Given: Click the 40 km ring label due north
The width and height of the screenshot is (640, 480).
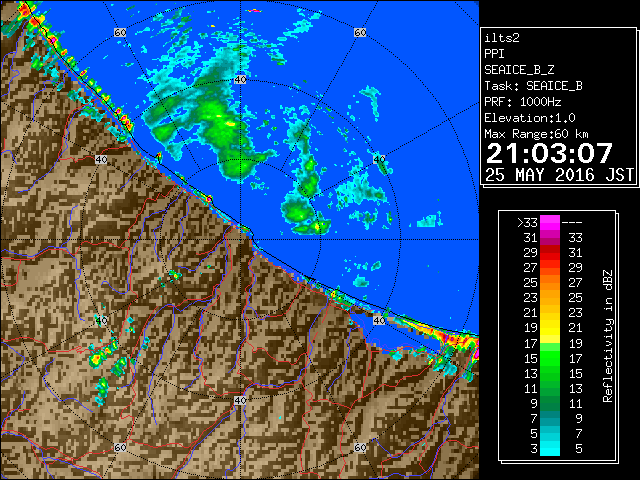Looking at the screenshot, I should click(x=240, y=80).
